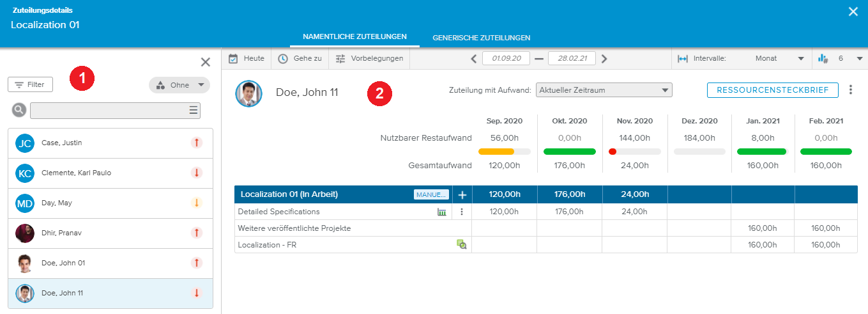The image size is (868, 314).
Task: Open the Ressourcensteckbrief button
Action: coord(772,90)
